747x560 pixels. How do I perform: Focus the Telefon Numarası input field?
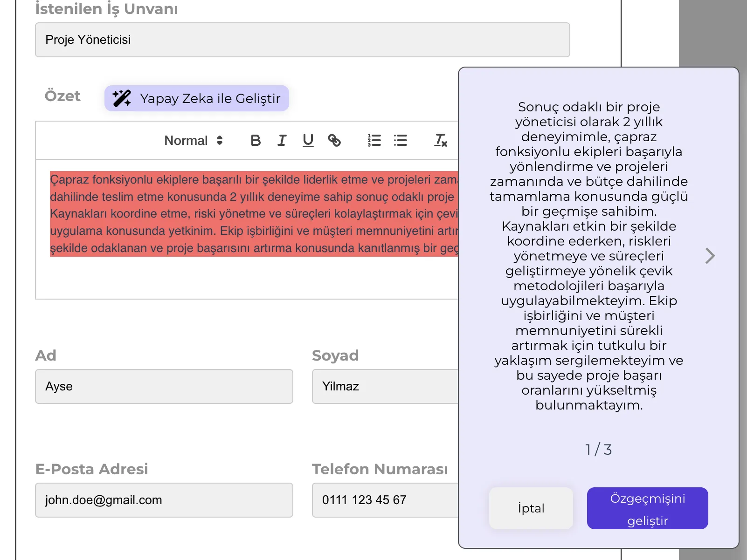click(x=385, y=500)
